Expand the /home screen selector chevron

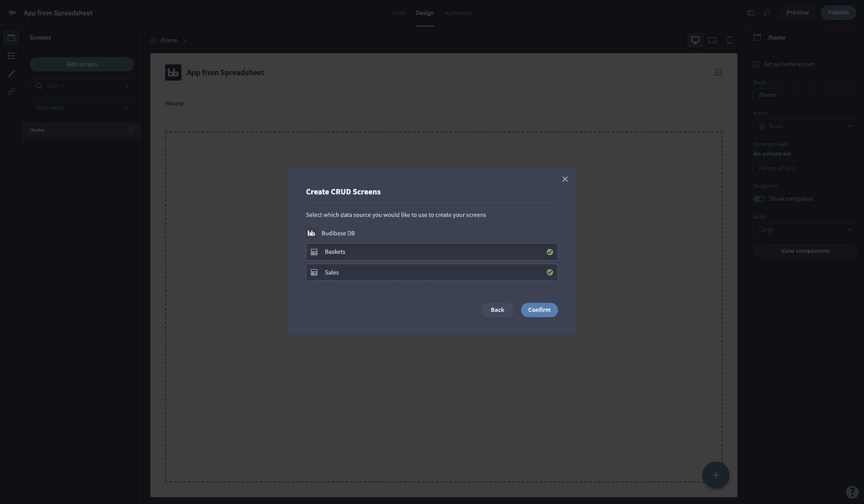click(x=185, y=40)
